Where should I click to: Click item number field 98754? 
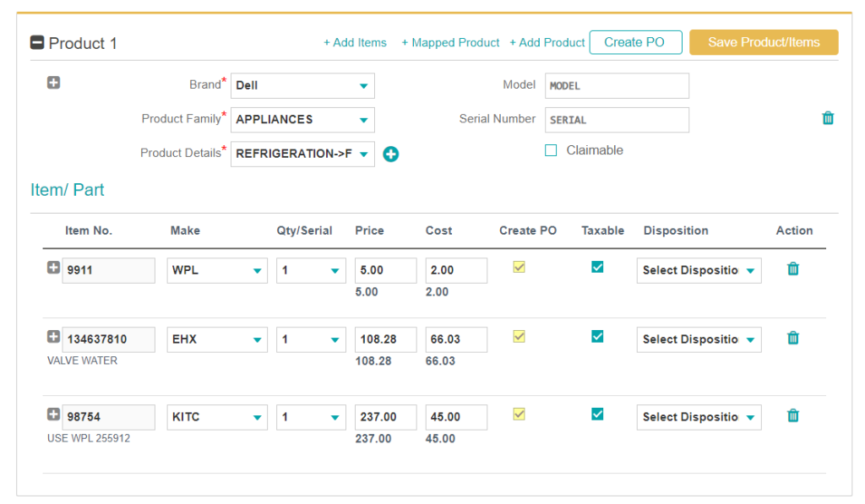tap(109, 417)
